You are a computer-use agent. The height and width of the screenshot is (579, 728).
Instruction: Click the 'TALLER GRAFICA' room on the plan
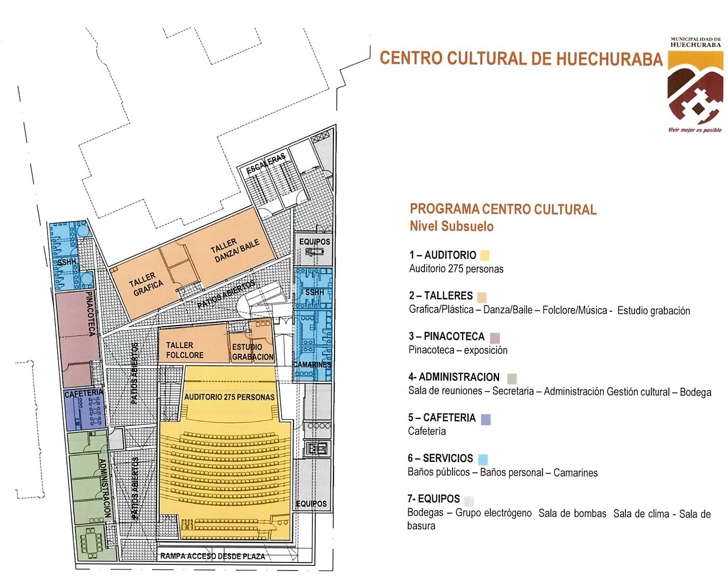tap(146, 284)
